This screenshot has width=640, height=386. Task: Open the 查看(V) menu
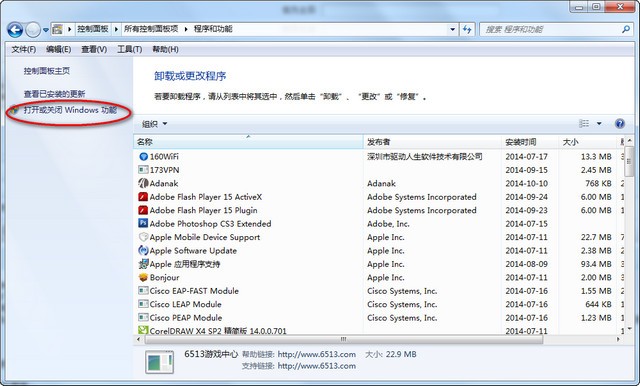click(94, 49)
